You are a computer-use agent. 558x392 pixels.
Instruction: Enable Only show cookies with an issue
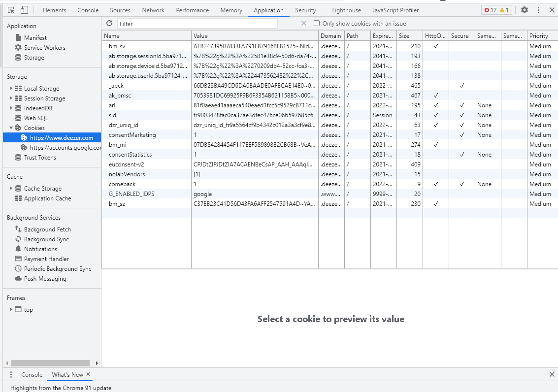pyautogui.click(x=317, y=23)
